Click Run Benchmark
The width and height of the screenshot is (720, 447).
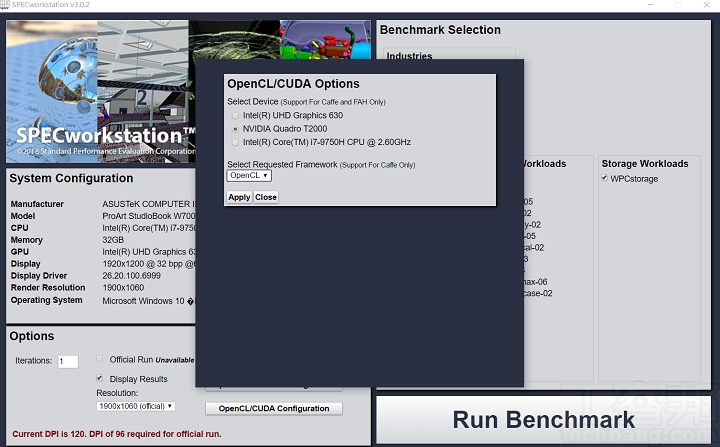[x=543, y=419]
